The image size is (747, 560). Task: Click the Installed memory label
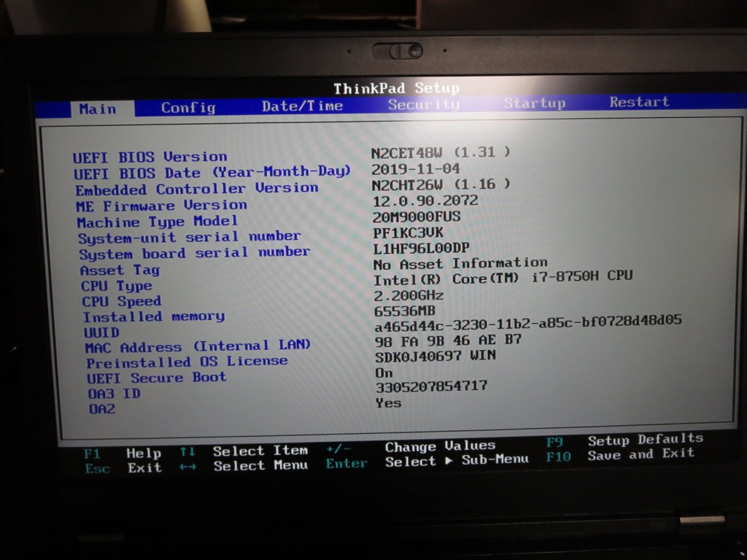coord(154,316)
